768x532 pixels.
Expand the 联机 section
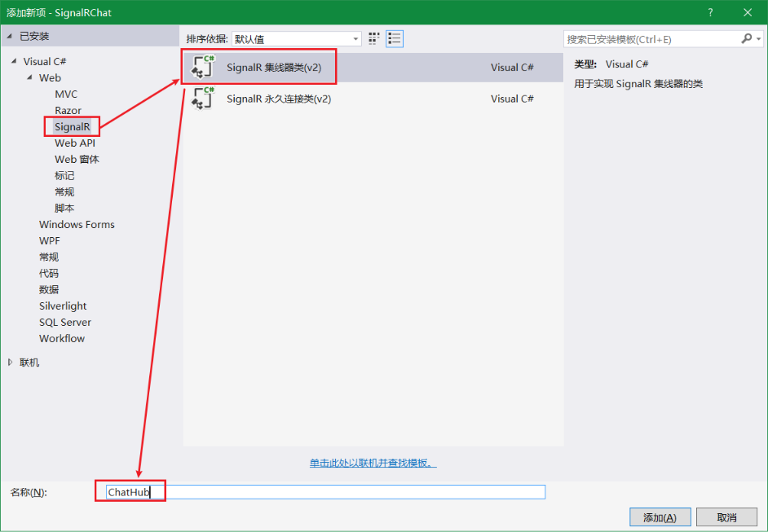tap(11, 363)
